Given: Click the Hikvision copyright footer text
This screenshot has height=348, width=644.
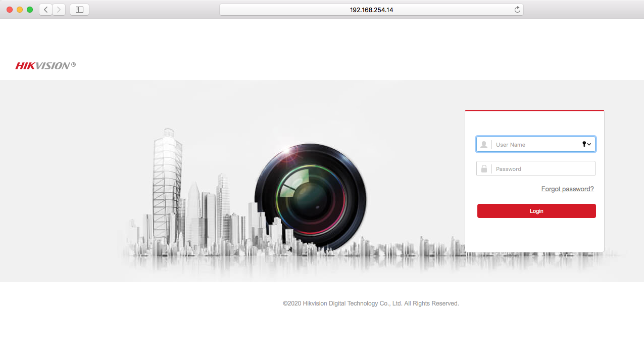Looking at the screenshot, I should [x=371, y=303].
